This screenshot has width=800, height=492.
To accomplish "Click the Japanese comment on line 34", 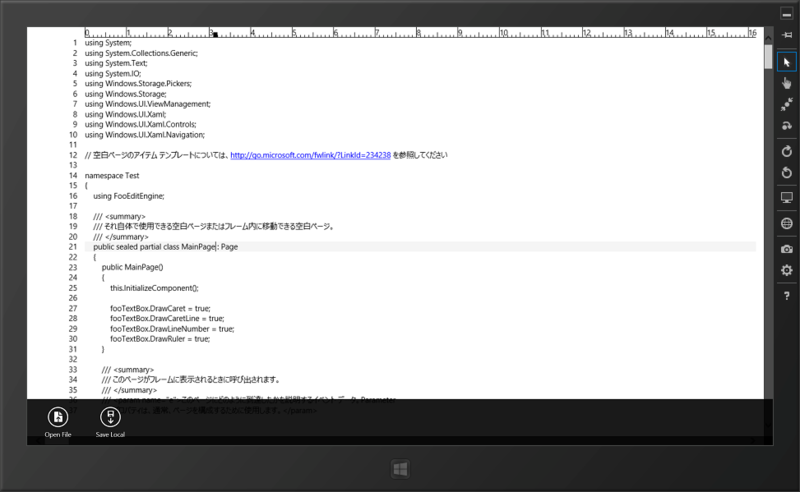I will pyautogui.click(x=190, y=380).
